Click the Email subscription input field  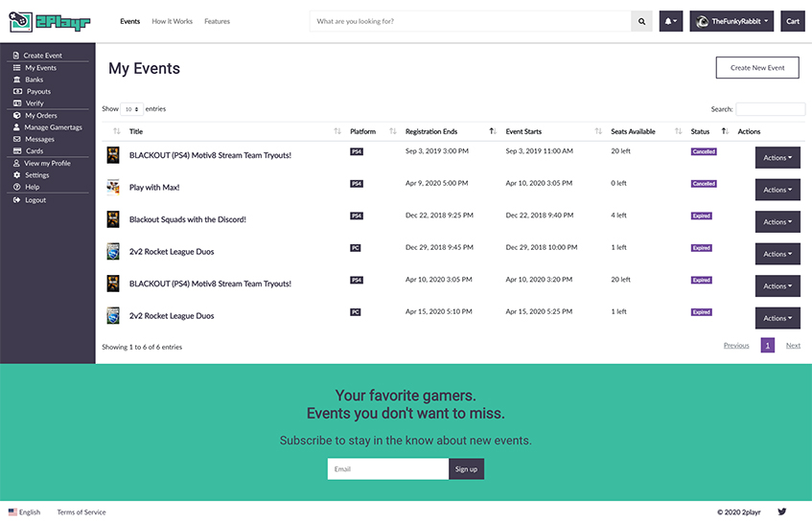pos(387,469)
